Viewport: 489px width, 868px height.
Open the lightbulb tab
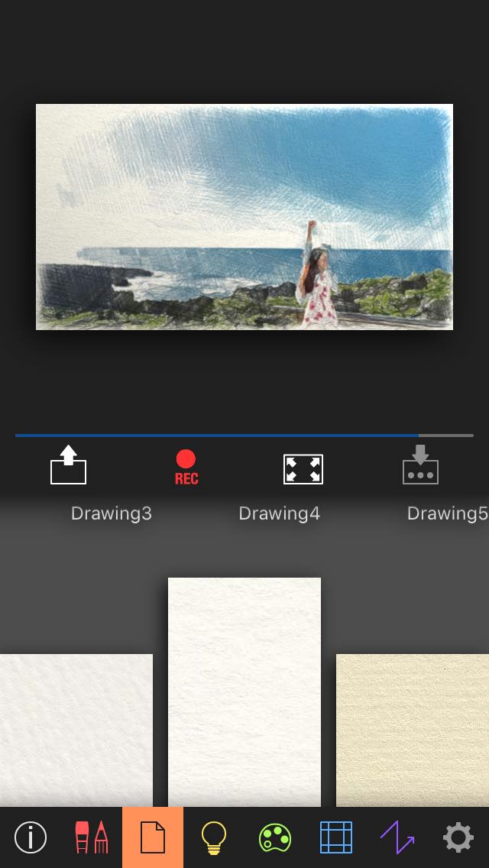214,837
